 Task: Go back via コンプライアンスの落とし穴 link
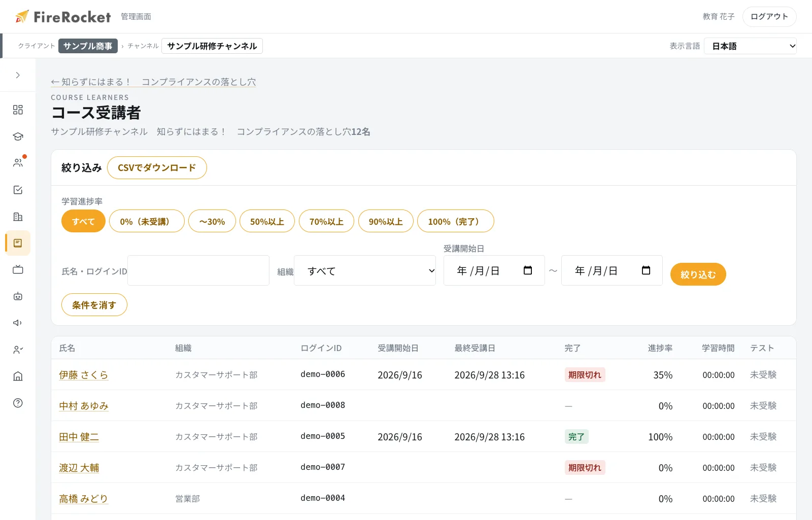coord(153,82)
